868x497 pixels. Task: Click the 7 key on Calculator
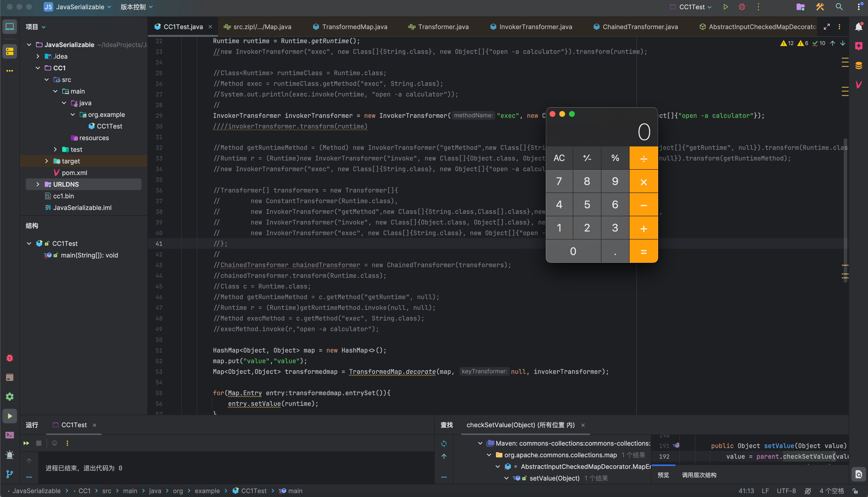coord(559,181)
